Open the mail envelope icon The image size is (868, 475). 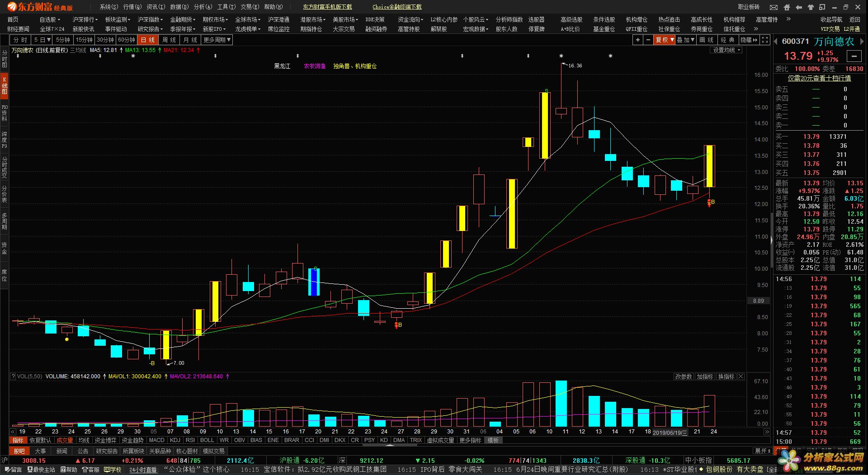pyautogui.click(x=774, y=7)
